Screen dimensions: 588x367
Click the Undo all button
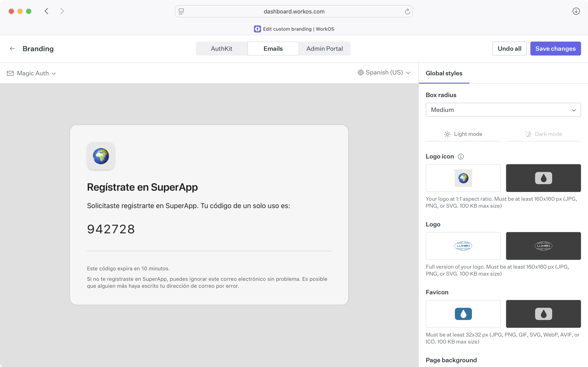(509, 48)
